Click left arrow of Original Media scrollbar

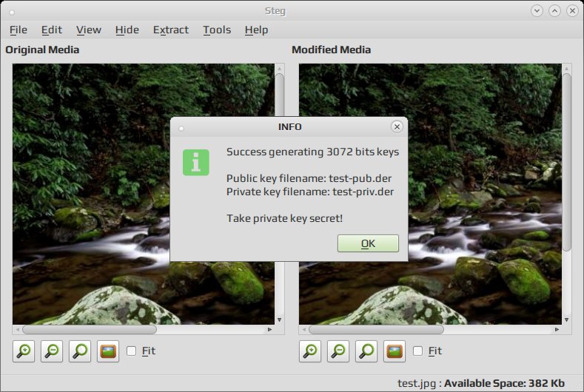click(x=18, y=329)
